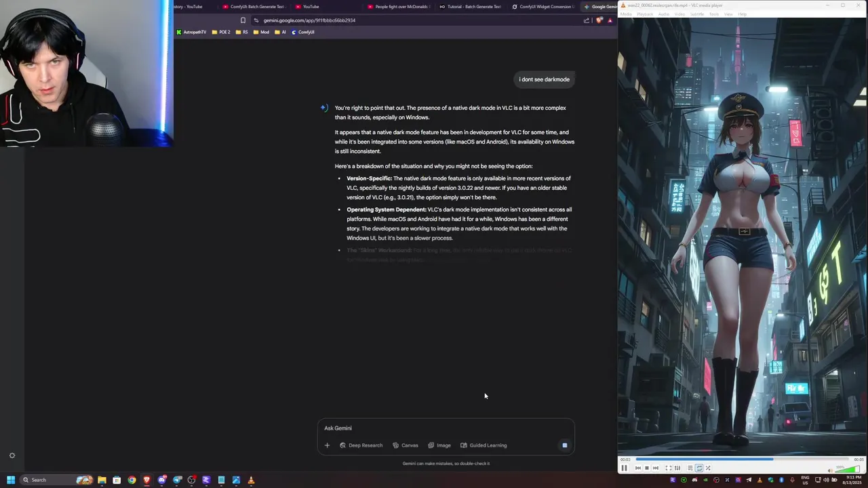Viewport: 868px width, 488px height.
Task: Click the browser address bar URL
Action: coord(309,20)
